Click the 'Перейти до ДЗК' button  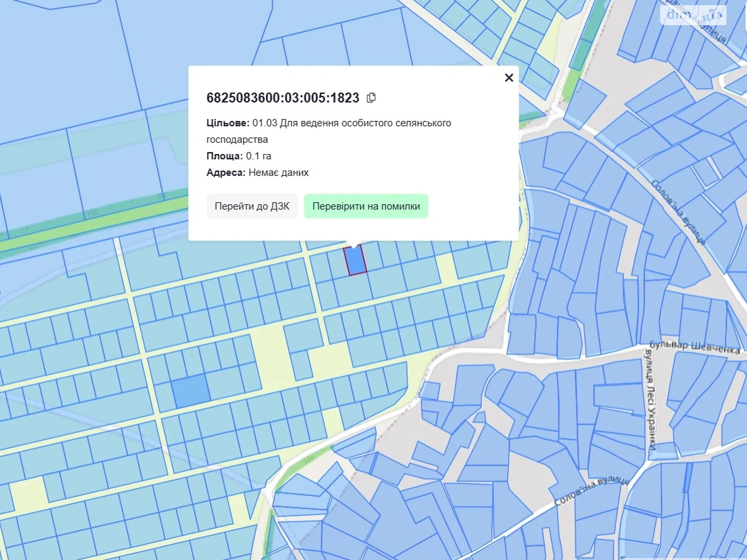tap(252, 206)
